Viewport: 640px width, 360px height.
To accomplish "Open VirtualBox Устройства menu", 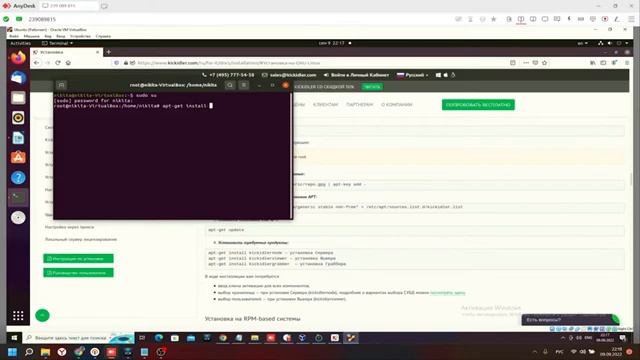I will [80, 36].
